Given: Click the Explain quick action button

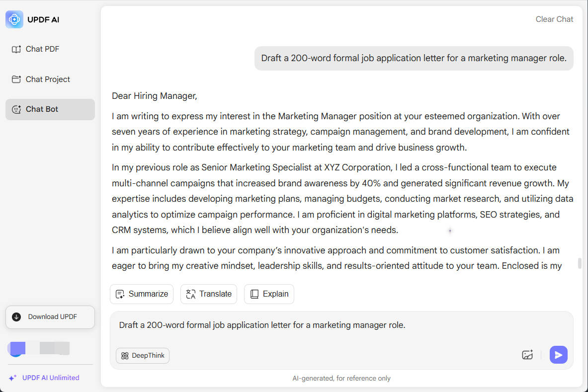Looking at the screenshot, I should [x=269, y=294].
